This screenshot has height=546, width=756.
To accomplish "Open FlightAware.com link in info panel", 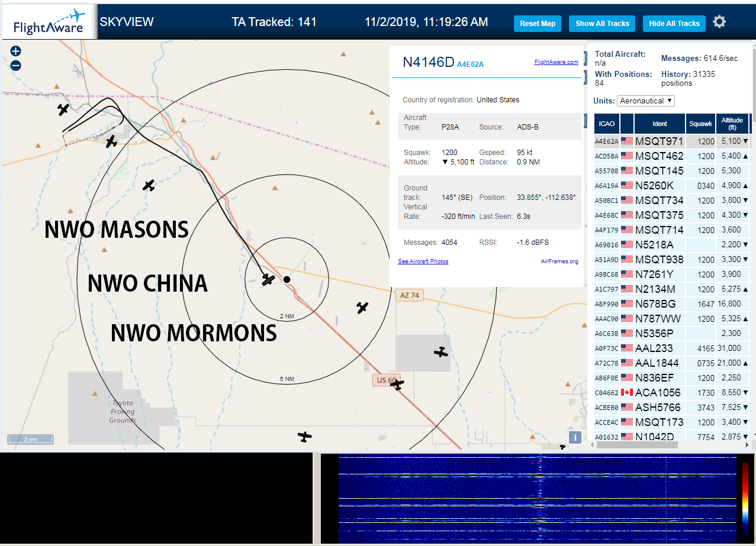I will 556,62.
